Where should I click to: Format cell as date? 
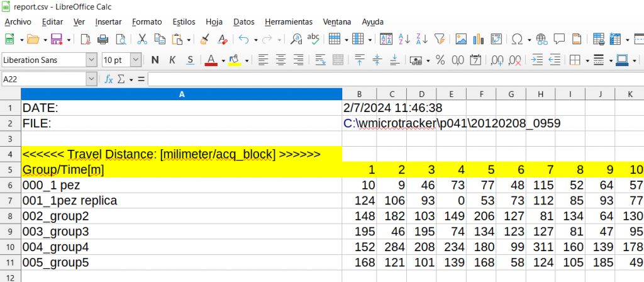pyautogui.click(x=475, y=60)
